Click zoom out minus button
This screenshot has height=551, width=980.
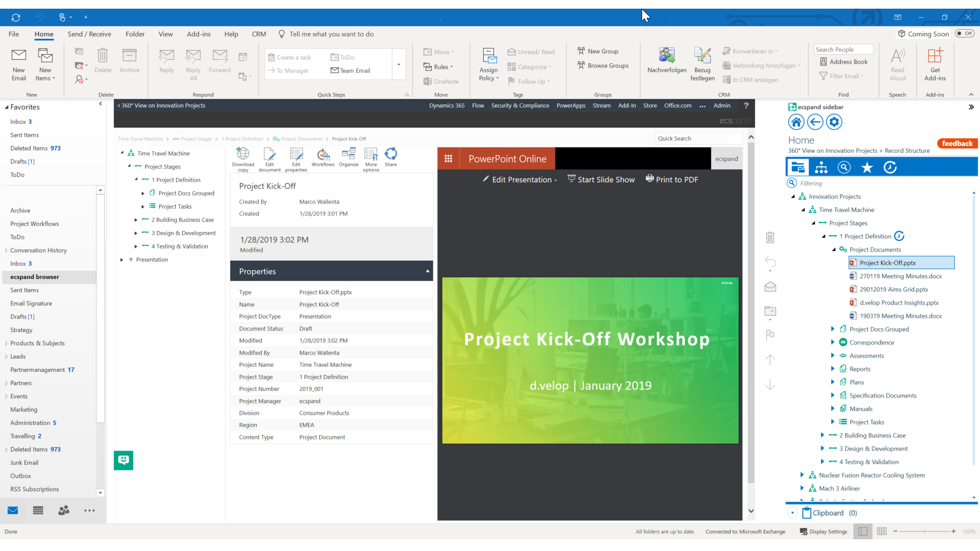tap(896, 532)
